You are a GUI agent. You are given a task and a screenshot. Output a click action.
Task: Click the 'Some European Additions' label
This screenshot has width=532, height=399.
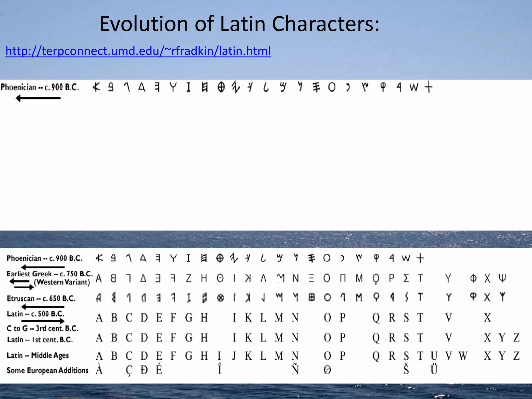point(48,370)
